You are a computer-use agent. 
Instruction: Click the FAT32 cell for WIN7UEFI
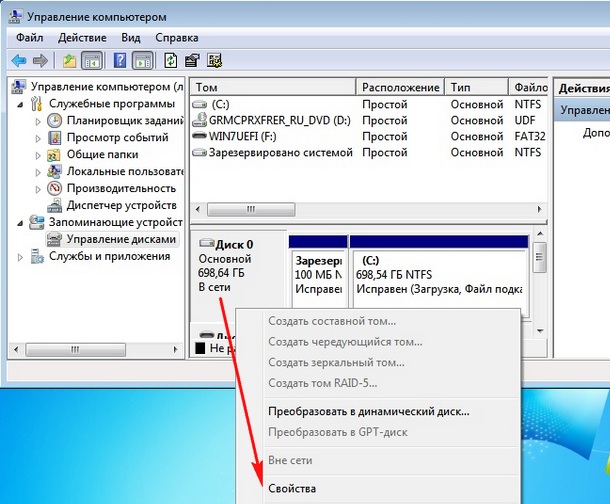529,136
